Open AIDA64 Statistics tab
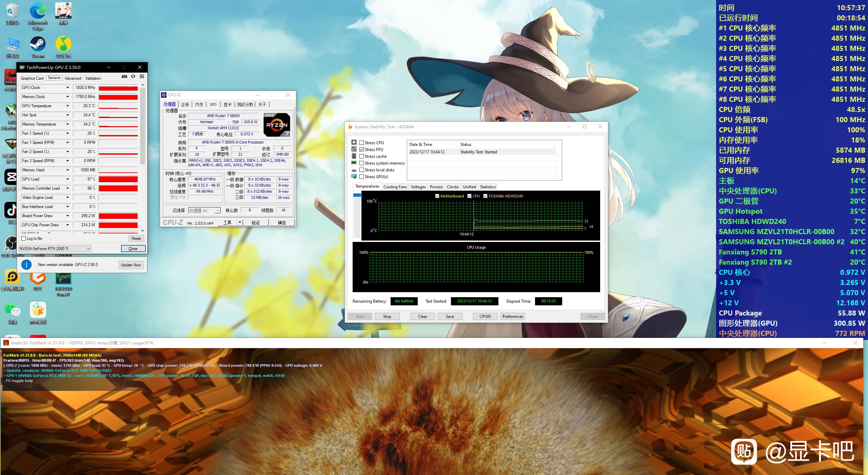The width and height of the screenshot is (868, 475). pyautogui.click(x=488, y=187)
